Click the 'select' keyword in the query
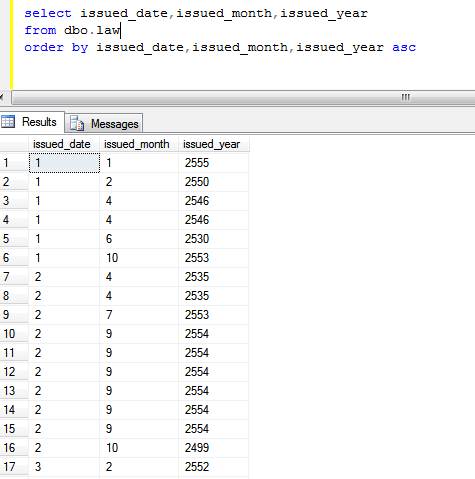This screenshot has height=479, width=475. point(48,14)
